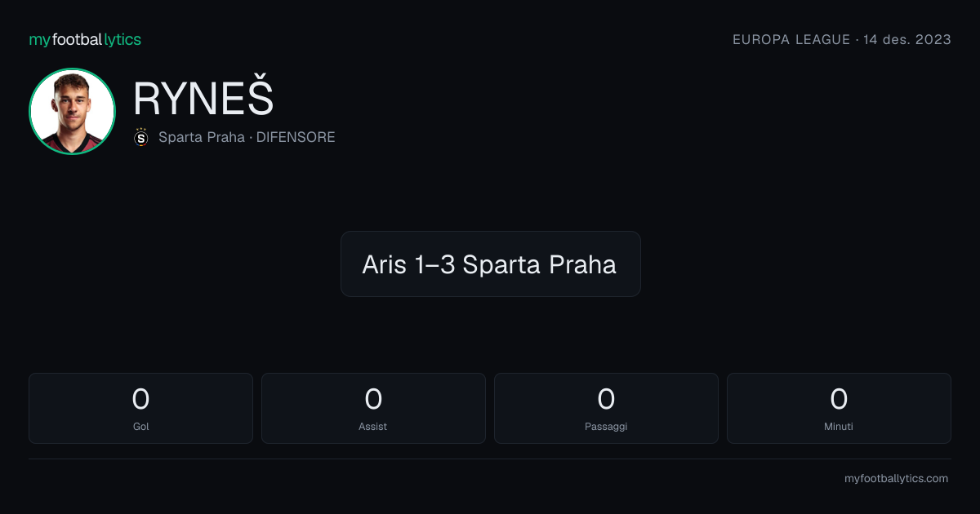Click the zero value above Assist
The image size is (980, 514).
[373, 399]
